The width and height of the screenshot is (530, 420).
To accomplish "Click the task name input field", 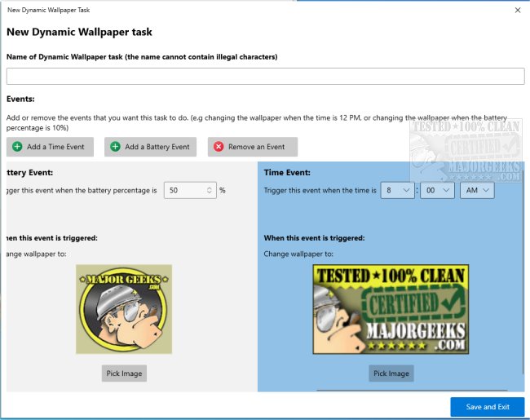I will [265, 76].
